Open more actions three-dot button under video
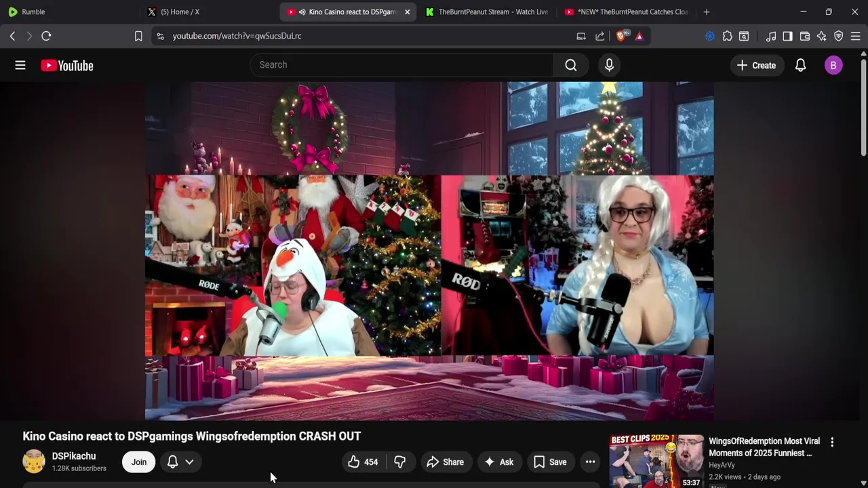The image size is (868, 488). coord(590,462)
